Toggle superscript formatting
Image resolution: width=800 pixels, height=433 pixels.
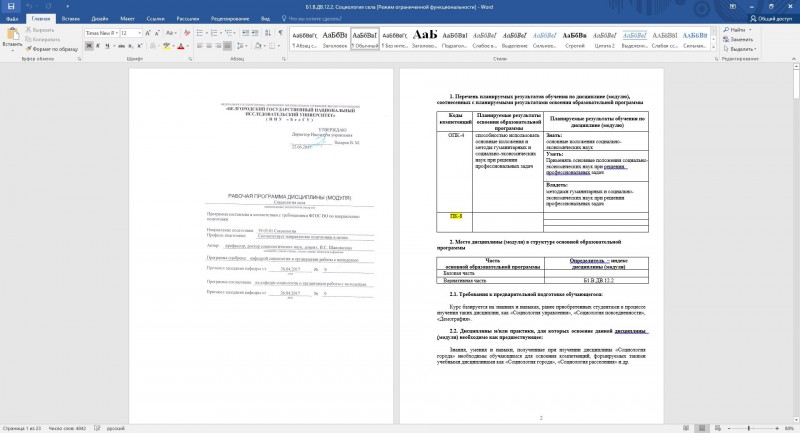pos(140,46)
